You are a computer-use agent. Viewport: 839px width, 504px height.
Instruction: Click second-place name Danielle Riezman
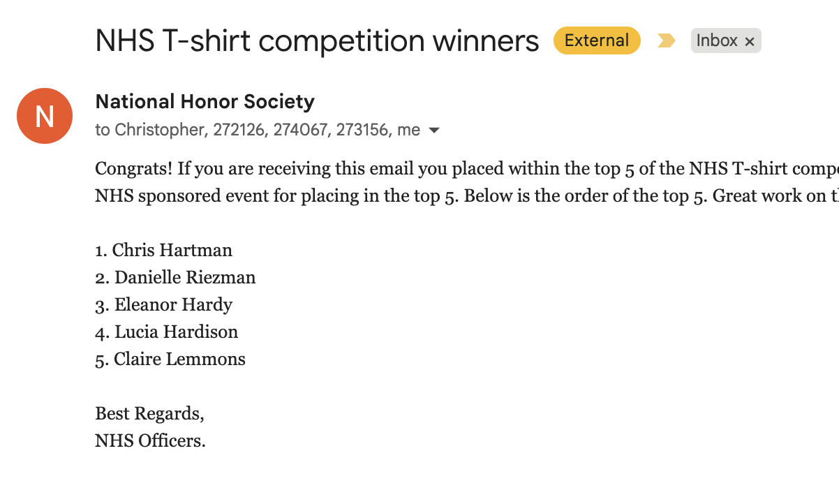pos(185,278)
